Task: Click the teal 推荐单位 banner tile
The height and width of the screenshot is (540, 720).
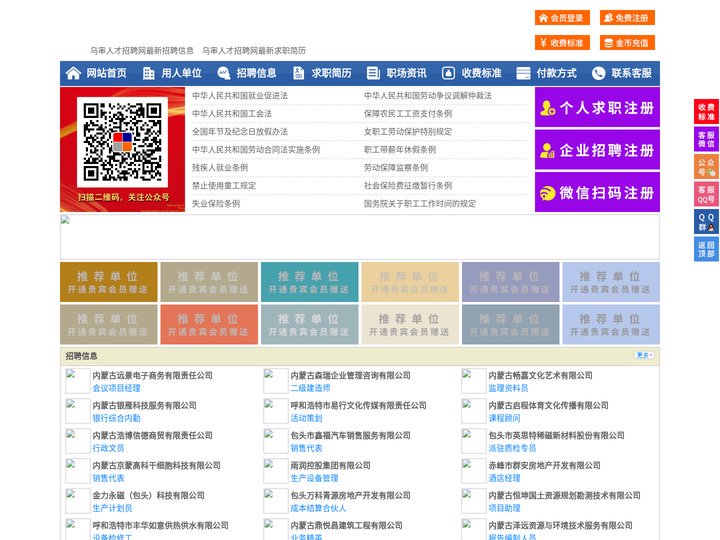Action: tap(309, 282)
